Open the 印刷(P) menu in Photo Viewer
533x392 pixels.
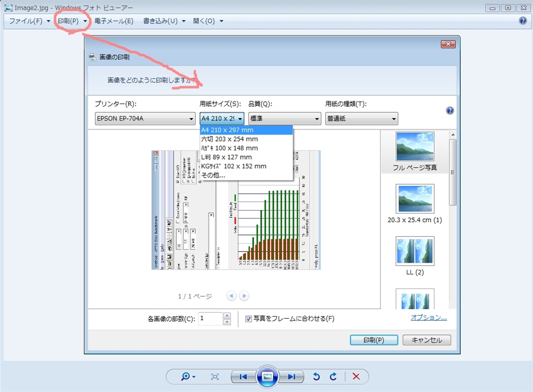pyautogui.click(x=72, y=21)
